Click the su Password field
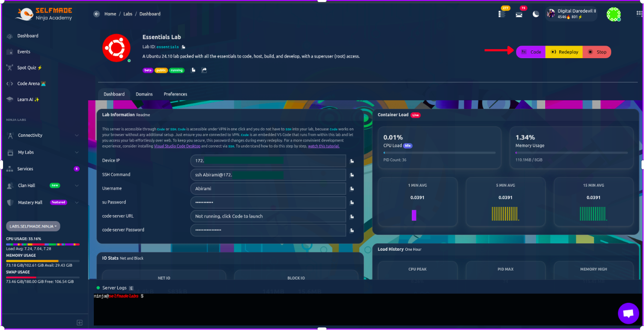The image size is (644, 330). click(268, 202)
